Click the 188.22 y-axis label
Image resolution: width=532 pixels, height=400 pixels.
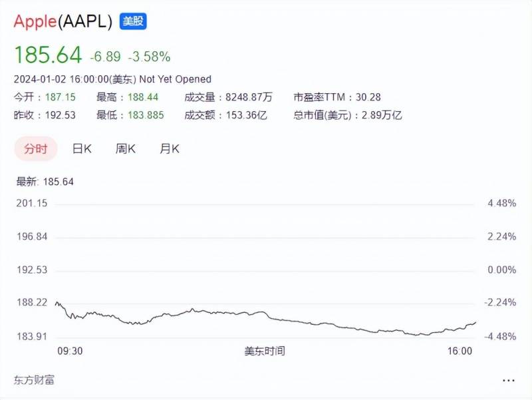click(32, 302)
